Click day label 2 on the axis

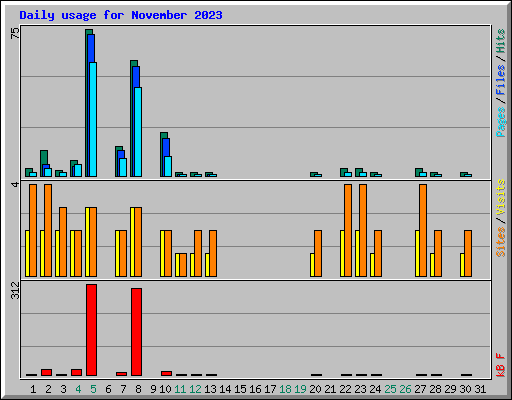tap(48, 389)
